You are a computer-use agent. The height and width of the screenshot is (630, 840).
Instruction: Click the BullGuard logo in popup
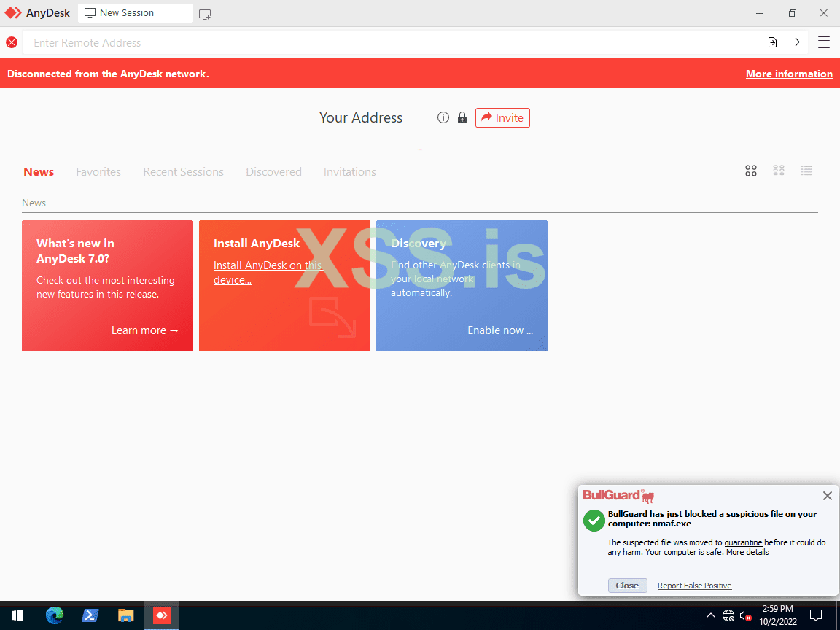618,496
